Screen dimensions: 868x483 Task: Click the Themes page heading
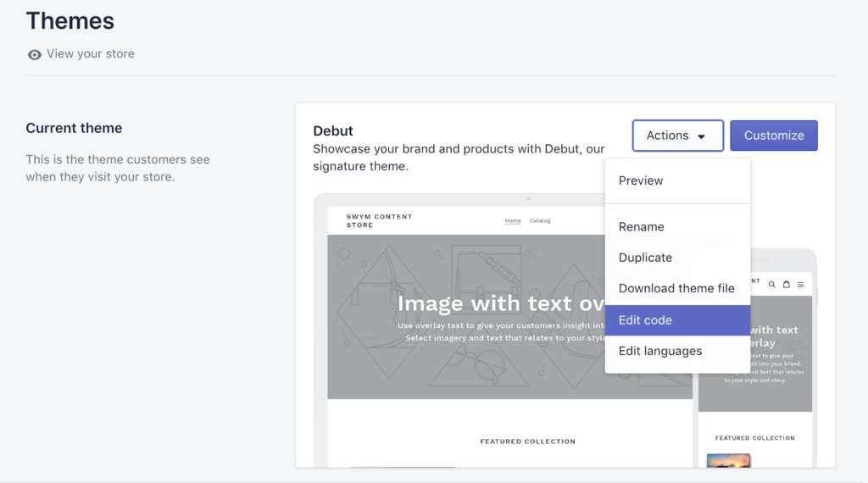coord(70,21)
